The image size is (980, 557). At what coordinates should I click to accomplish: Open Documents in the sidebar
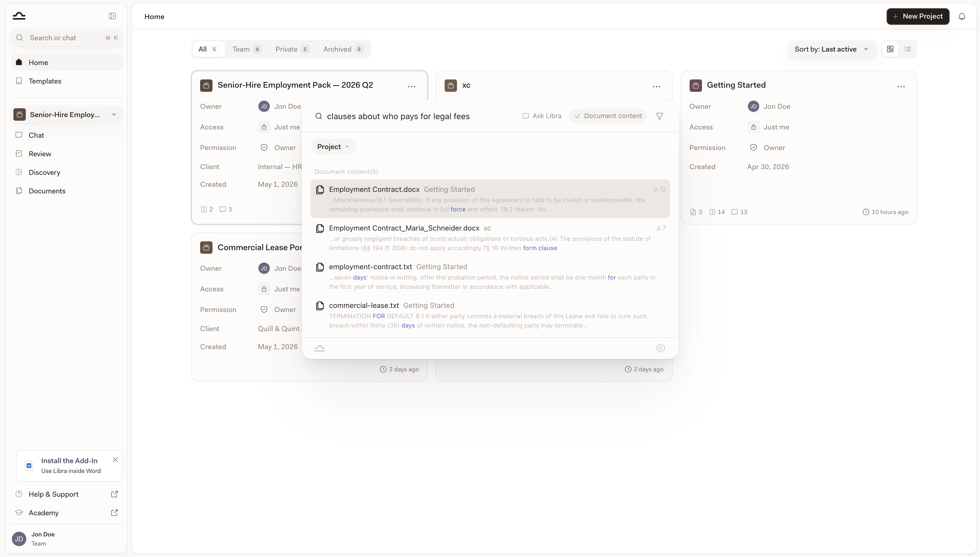tap(67, 191)
